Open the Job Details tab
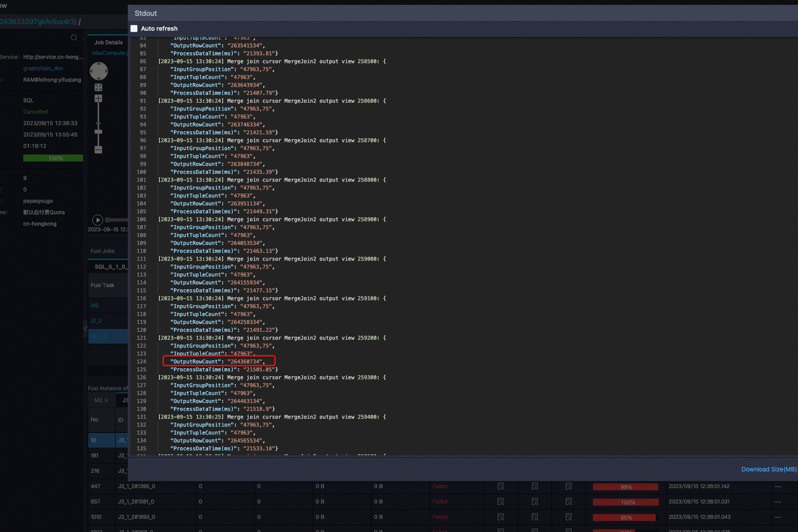The image size is (798, 532). pos(108,43)
